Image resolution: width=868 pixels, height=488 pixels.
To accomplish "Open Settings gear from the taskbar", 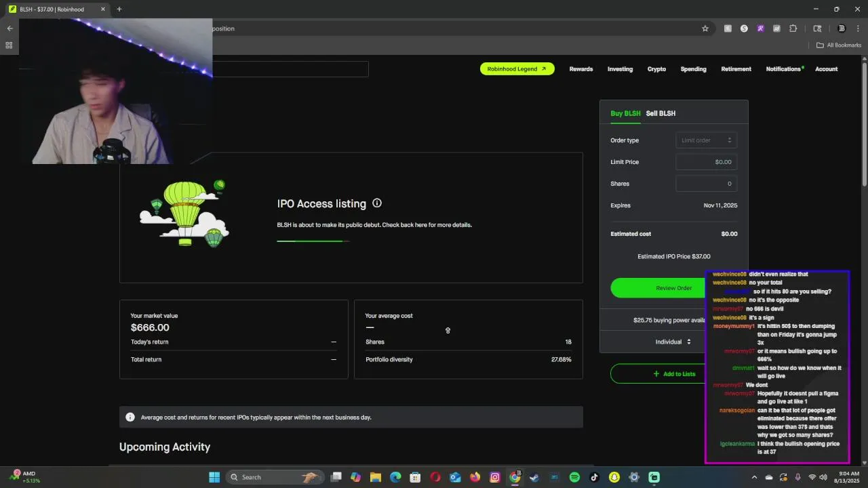I will tap(634, 477).
